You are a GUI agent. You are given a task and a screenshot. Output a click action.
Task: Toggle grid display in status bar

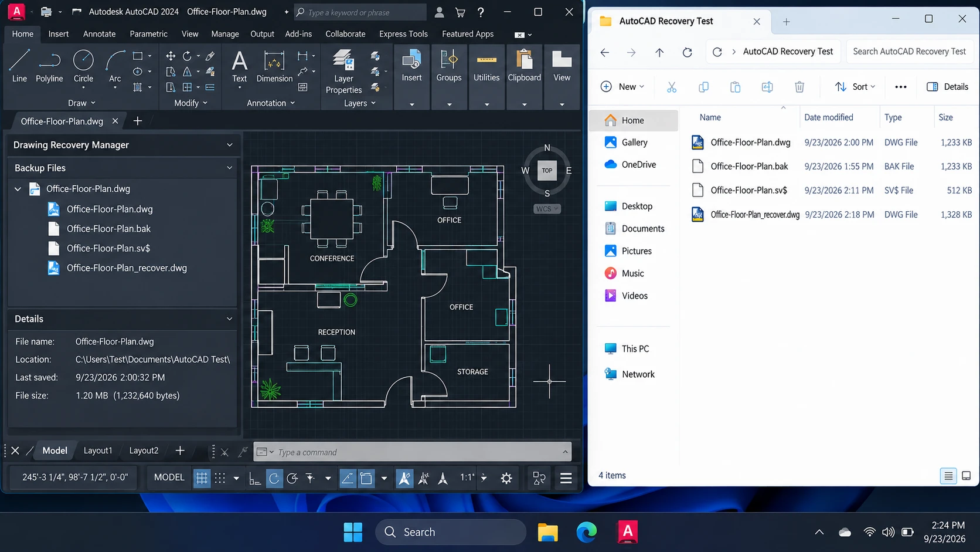point(202,478)
